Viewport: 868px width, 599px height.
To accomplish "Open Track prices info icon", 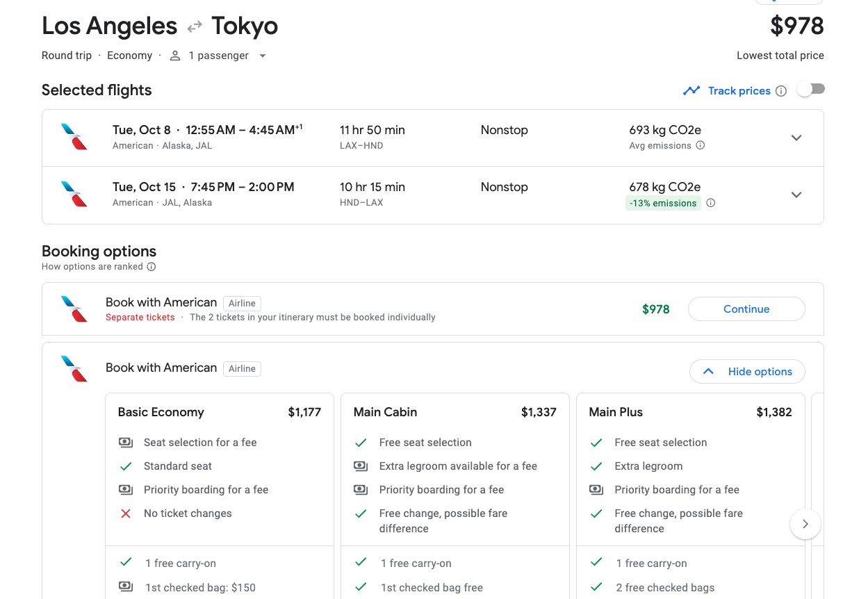I will pos(781,91).
